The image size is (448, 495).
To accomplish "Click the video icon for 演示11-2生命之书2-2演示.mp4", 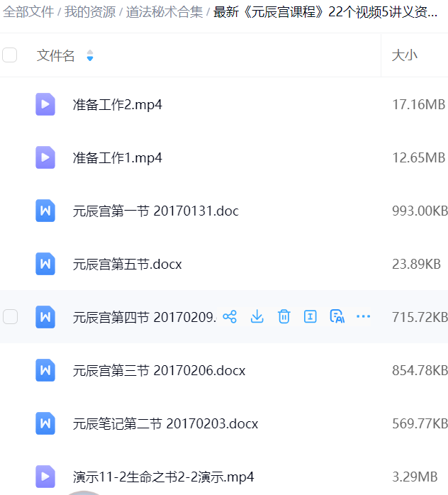I will (45, 476).
